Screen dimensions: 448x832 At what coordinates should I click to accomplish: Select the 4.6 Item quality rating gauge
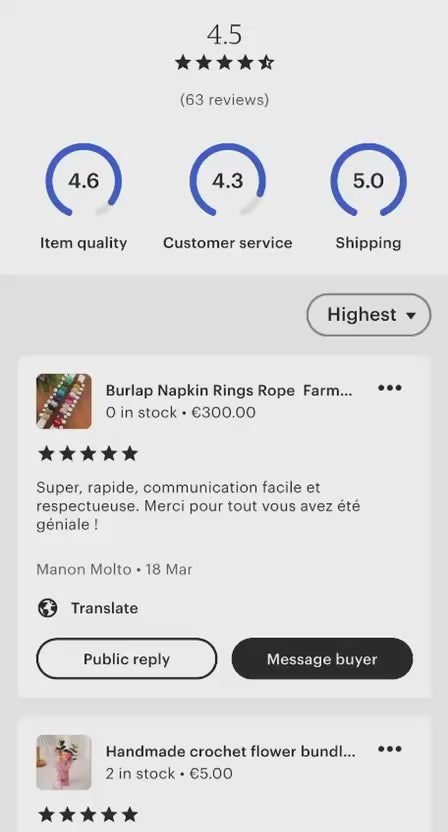[83, 180]
